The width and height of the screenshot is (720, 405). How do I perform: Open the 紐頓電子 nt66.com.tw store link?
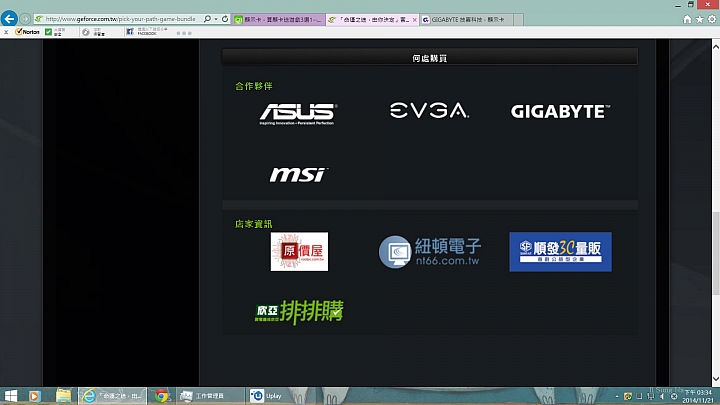pyautogui.click(x=430, y=252)
